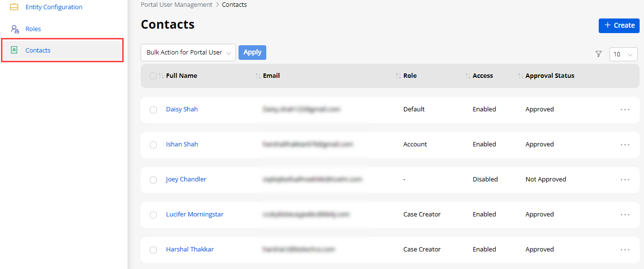Image resolution: width=644 pixels, height=269 pixels.
Task: Open three-dot menu for Ishan Shah
Action: pos(625,144)
